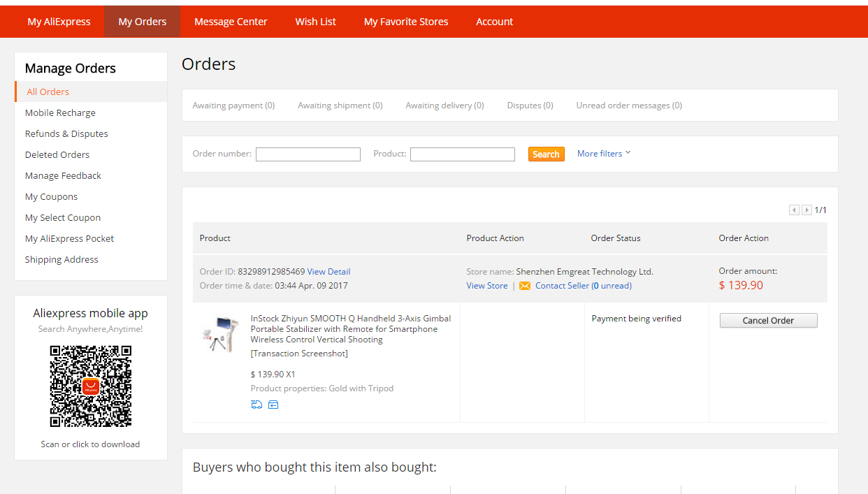Open the Transaction Screenshot link
The height and width of the screenshot is (494, 868).
[299, 354]
